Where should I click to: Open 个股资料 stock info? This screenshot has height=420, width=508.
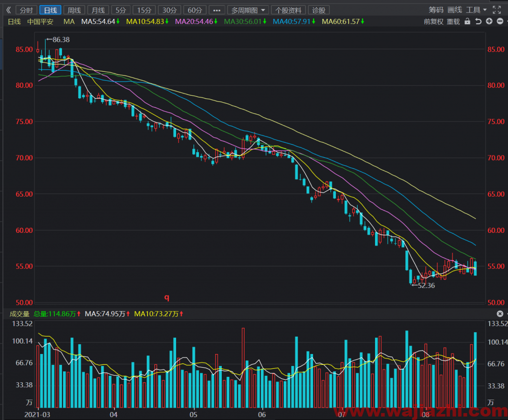[x=288, y=10]
